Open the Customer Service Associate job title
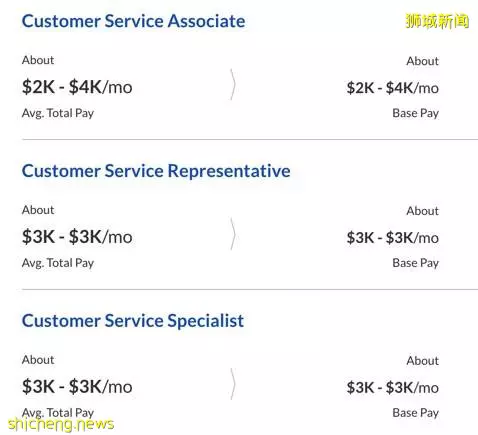This screenshot has width=478, height=435. (133, 21)
